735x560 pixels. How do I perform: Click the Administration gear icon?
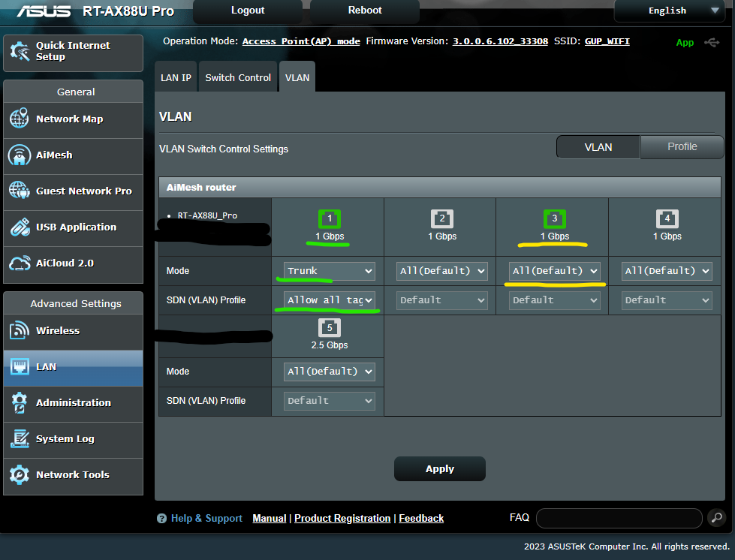pos(20,402)
